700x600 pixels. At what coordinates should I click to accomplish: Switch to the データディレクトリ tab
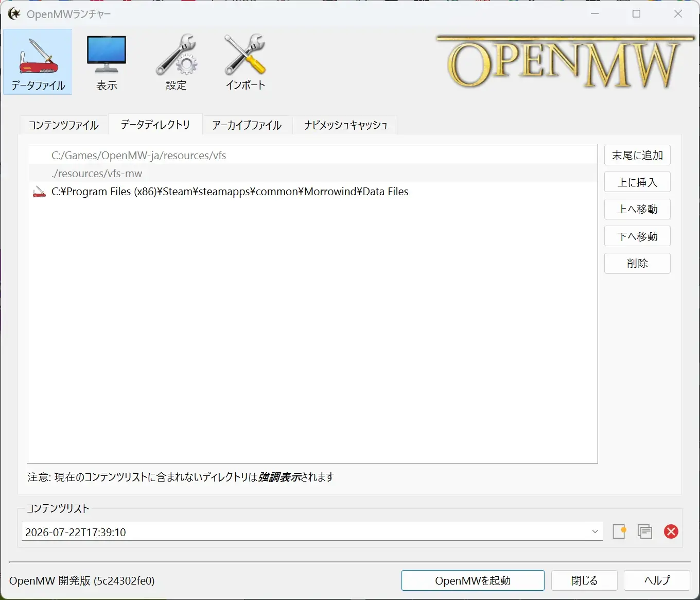tap(155, 124)
